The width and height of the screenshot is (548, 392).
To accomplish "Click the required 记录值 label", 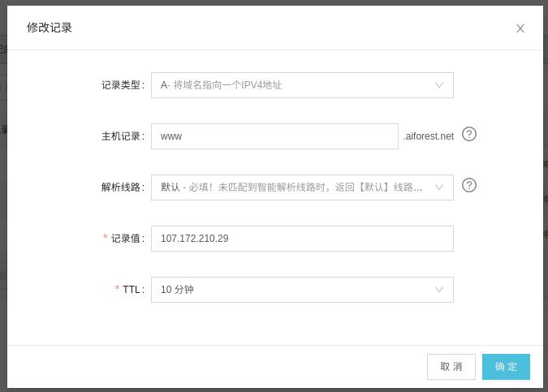I will 127,239.
